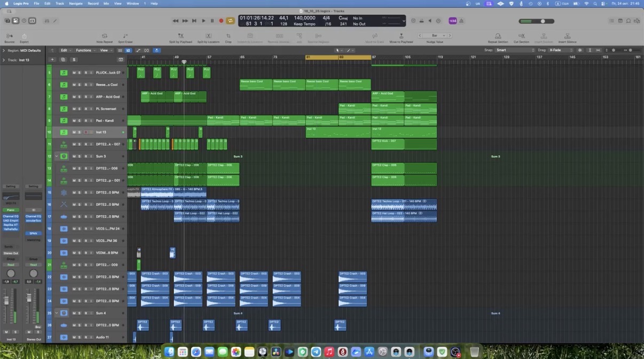Collapse the Sum 3 track stack
Viewport: 644px width, 359px height.
(x=57, y=156)
